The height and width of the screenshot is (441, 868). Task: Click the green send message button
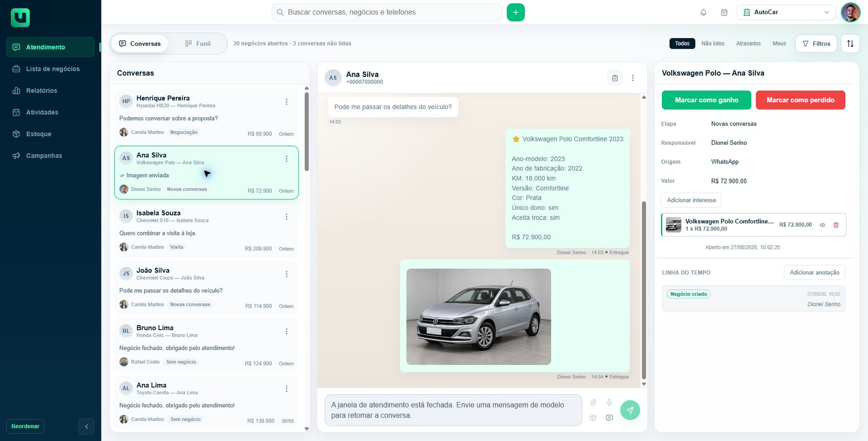[630, 410]
